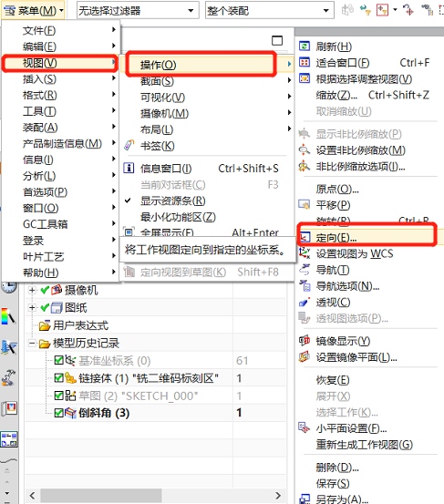Image resolution: width=444 pixels, height=504 pixels.
Task: Open the 工具(T) menu
Action: pyautogui.click(x=61, y=111)
